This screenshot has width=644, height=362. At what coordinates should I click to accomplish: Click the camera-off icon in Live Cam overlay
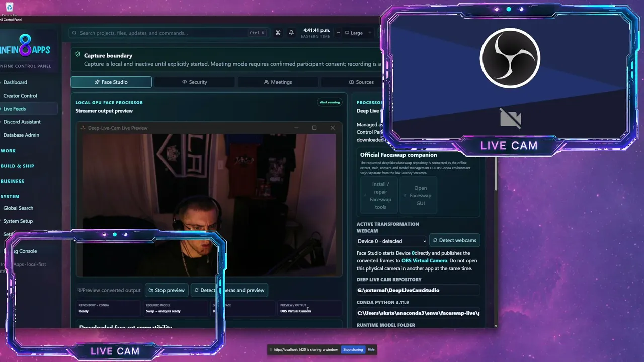(510, 118)
